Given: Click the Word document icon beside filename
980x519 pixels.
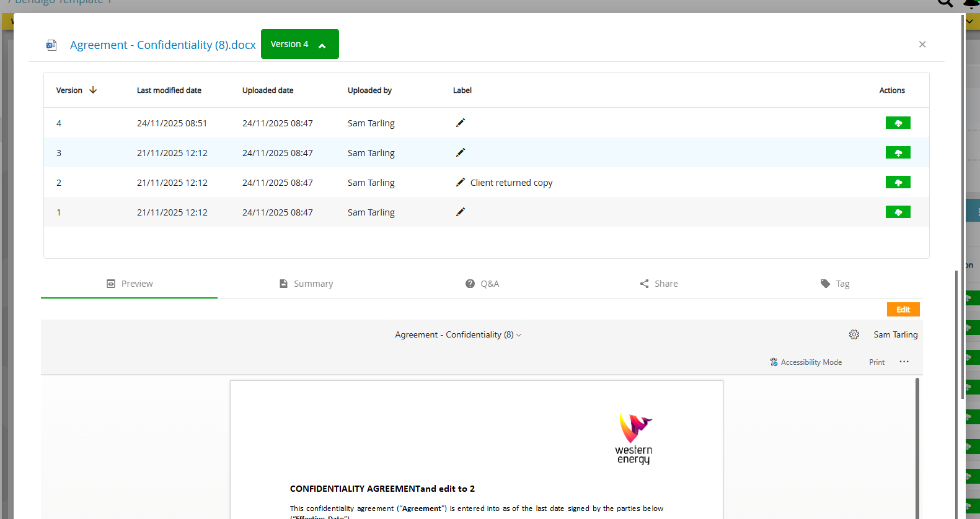Looking at the screenshot, I should [x=51, y=45].
